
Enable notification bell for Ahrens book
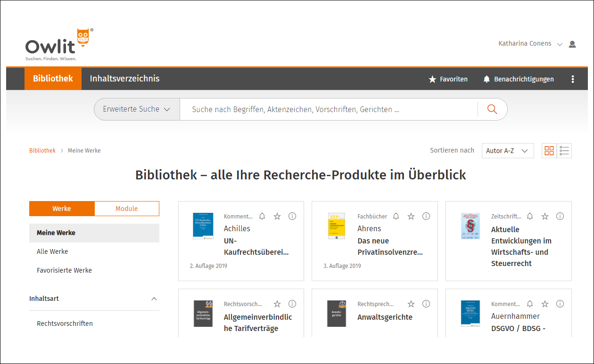(x=396, y=216)
